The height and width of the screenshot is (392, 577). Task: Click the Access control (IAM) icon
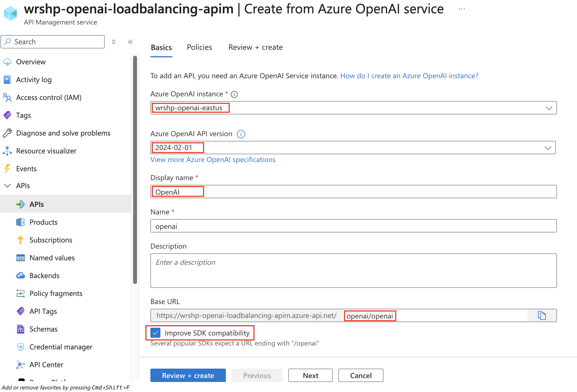coord(7,97)
